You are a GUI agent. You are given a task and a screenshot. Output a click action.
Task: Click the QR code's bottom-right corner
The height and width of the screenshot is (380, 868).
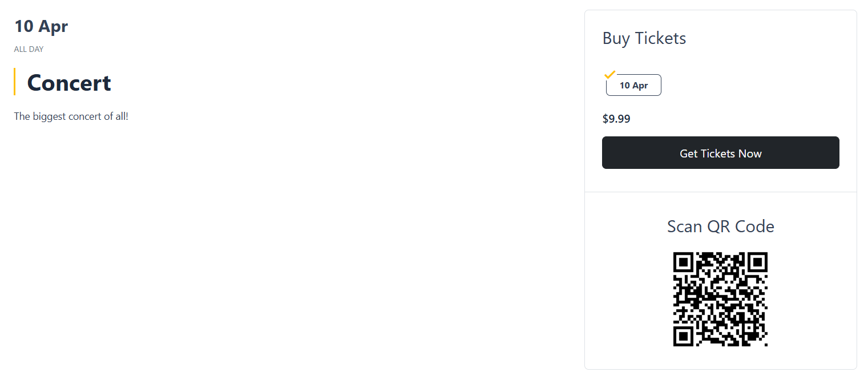click(x=765, y=344)
